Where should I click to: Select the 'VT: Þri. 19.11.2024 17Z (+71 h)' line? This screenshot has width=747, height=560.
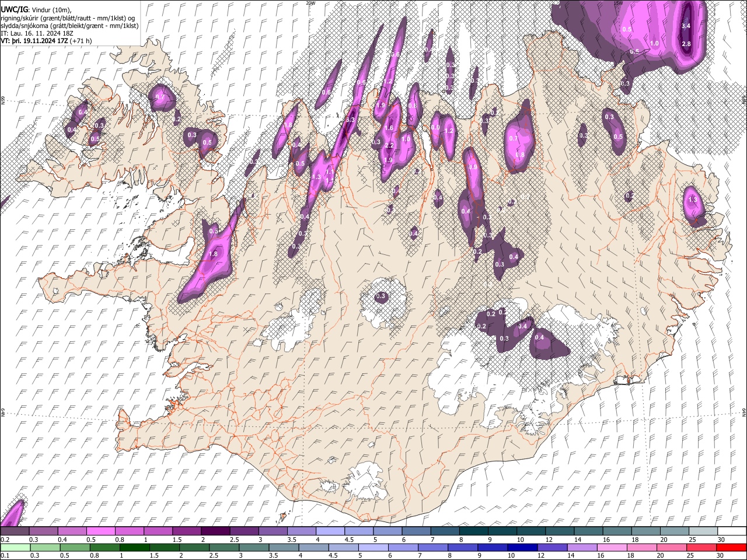point(46,41)
